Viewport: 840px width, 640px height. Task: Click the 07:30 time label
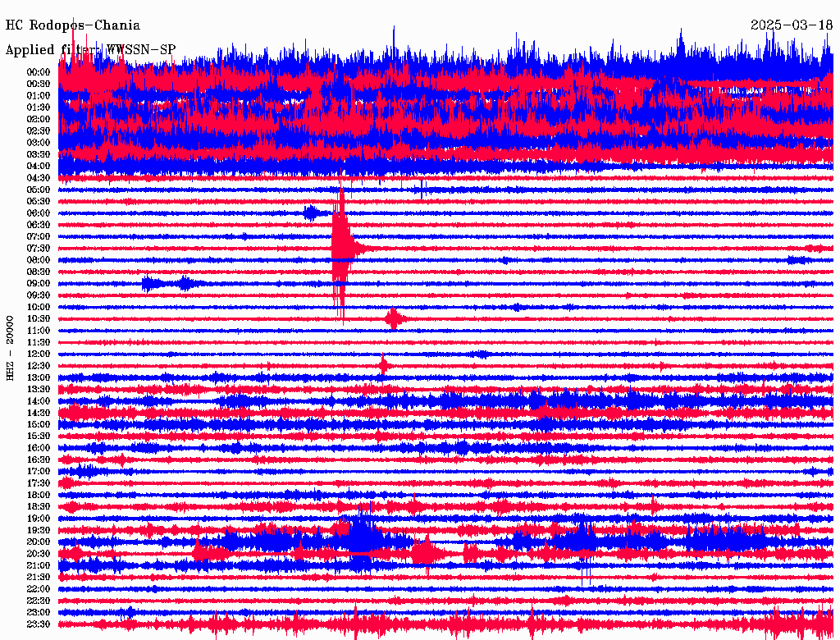click(x=39, y=249)
